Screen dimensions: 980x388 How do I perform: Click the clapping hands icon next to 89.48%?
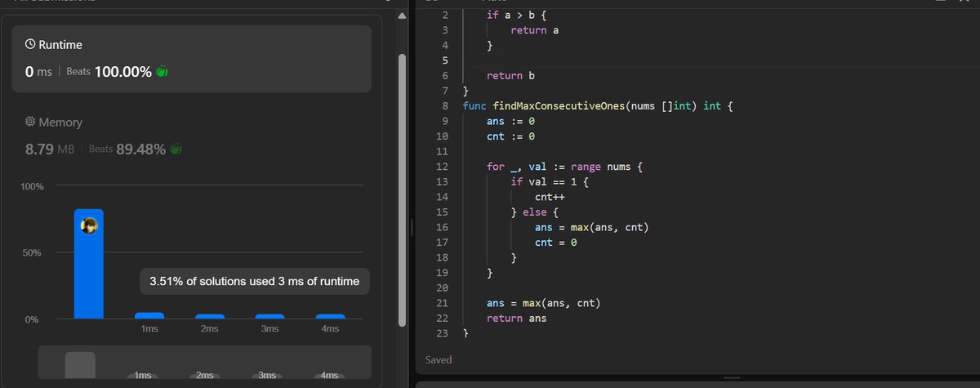coord(175,149)
